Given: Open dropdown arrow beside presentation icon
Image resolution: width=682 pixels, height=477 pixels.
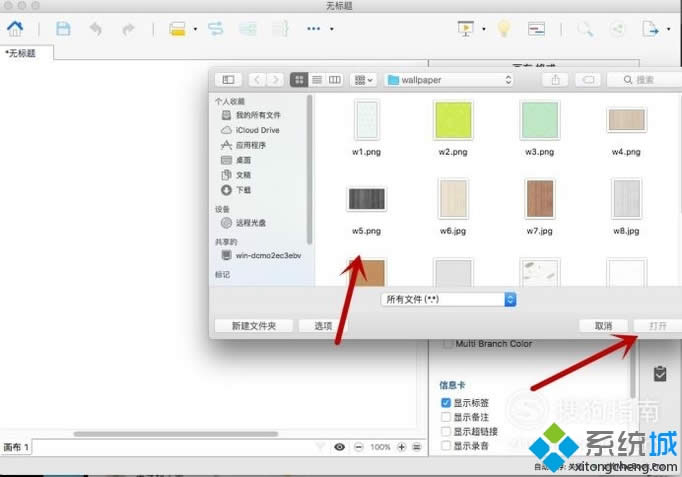Looking at the screenshot, I should [484, 29].
